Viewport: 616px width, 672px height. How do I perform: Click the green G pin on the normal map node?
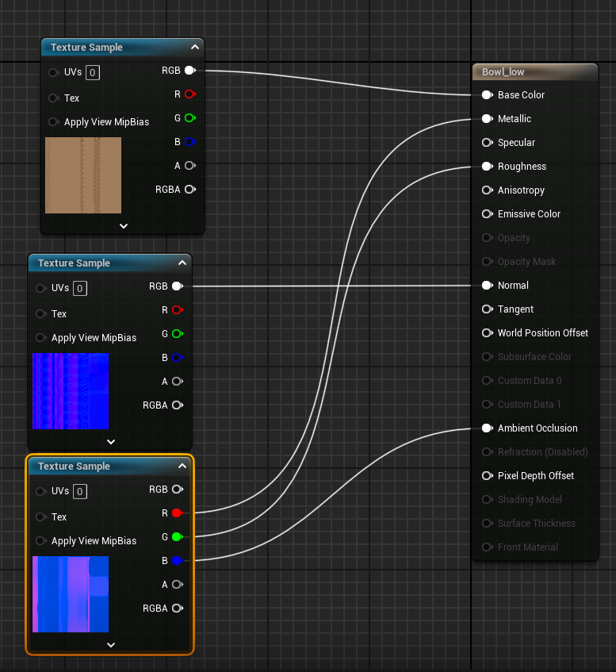coord(178,334)
